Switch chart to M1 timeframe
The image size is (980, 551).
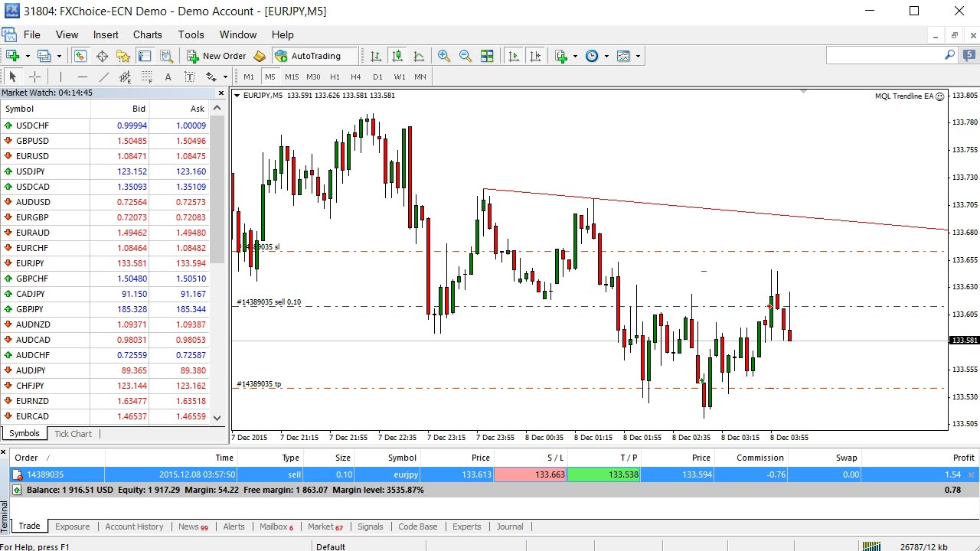pyautogui.click(x=249, y=77)
